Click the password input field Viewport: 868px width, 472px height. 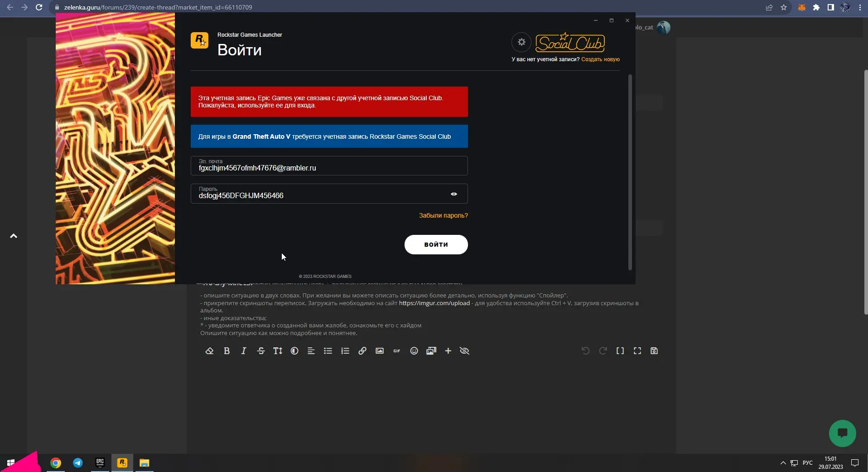coord(329,194)
